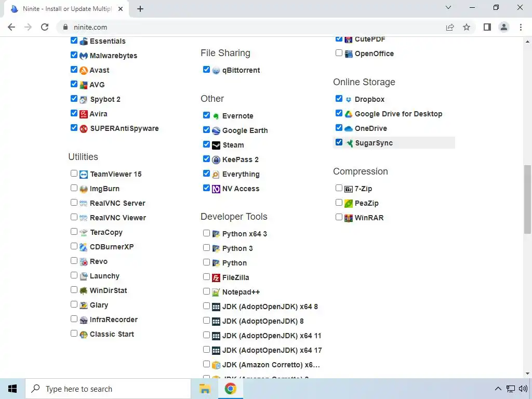Click the PeaZip green icon

(349, 204)
